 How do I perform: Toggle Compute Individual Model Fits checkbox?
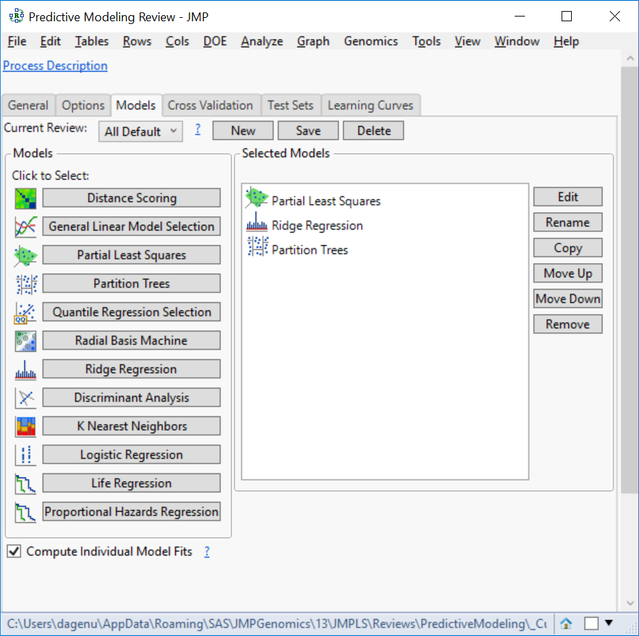point(14,551)
